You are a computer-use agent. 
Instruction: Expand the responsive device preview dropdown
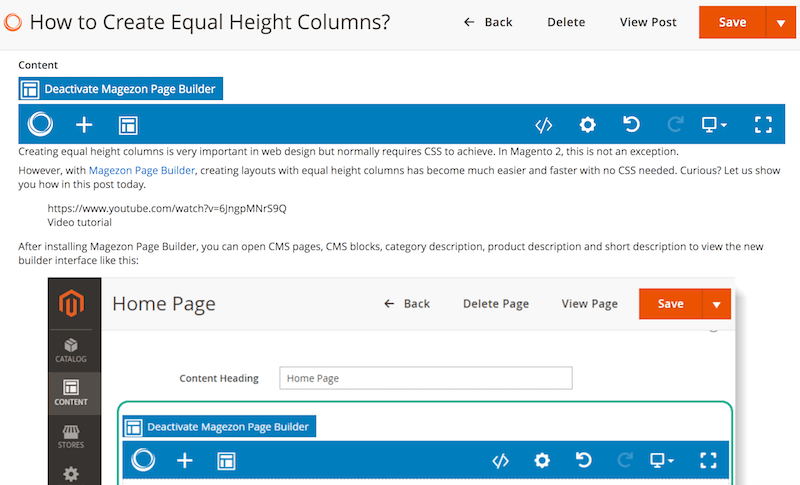point(714,125)
